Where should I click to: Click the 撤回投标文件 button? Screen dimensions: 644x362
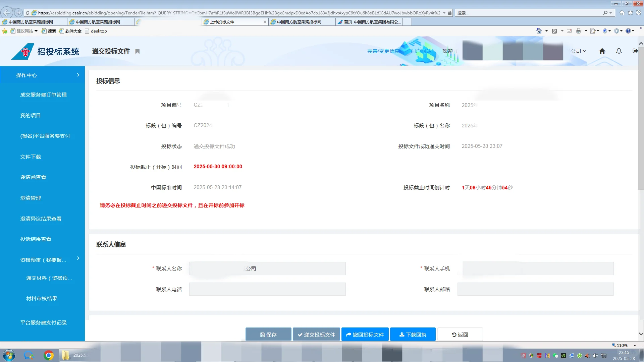(365, 335)
